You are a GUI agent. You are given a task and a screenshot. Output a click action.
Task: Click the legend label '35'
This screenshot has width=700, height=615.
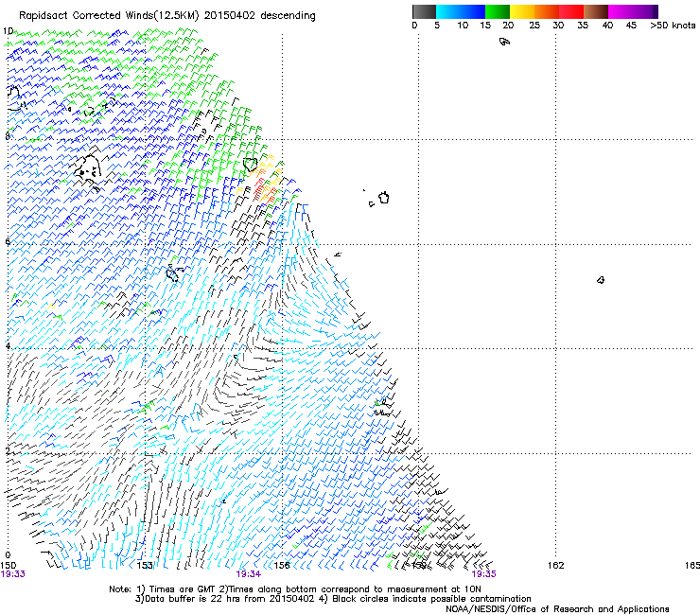(x=583, y=26)
